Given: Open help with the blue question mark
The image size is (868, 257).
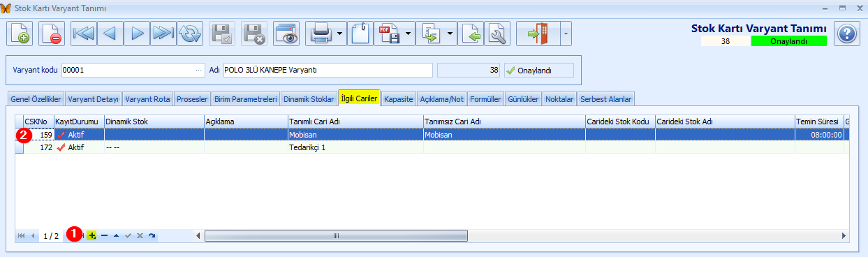Looking at the screenshot, I should click(x=846, y=34).
